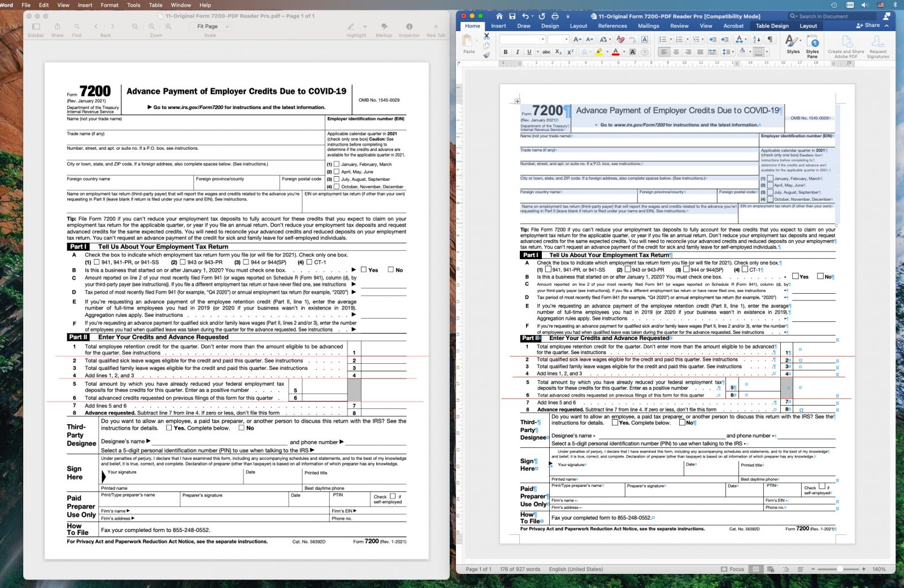Screen dimensions: 904x588
Task: Apply Subscript formatting in Word
Action: click(558, 52)
